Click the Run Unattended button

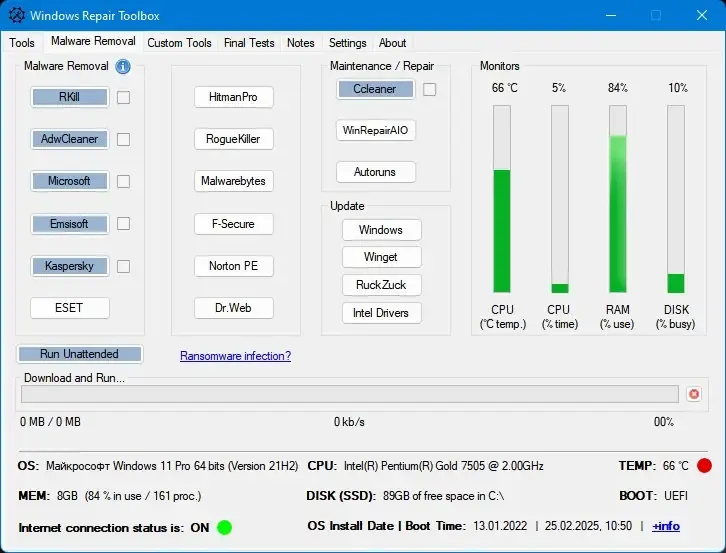[80, 354]
